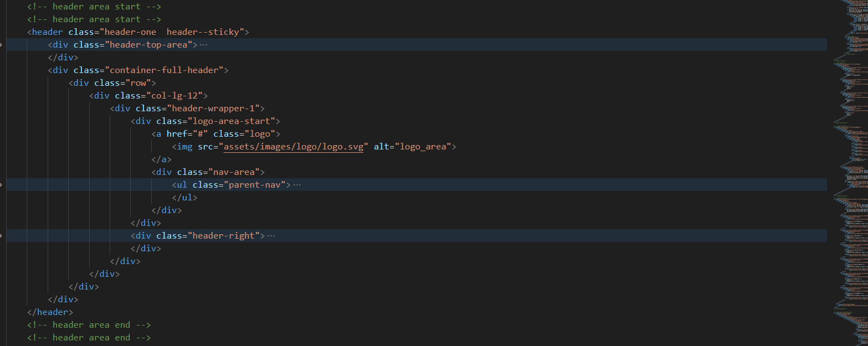Expand the folded header-top-area div arrow
Screen dimensions: 868x346
pos(2,45)
